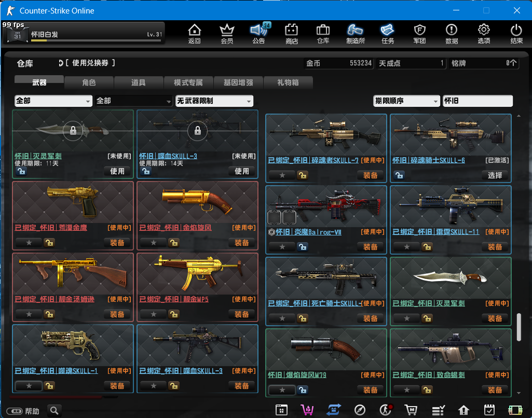The width and height of the screenshot is (532, 418).
Task: Click the 怀旧|炎魔Balrog-VII name link
Action: point(308,232)
